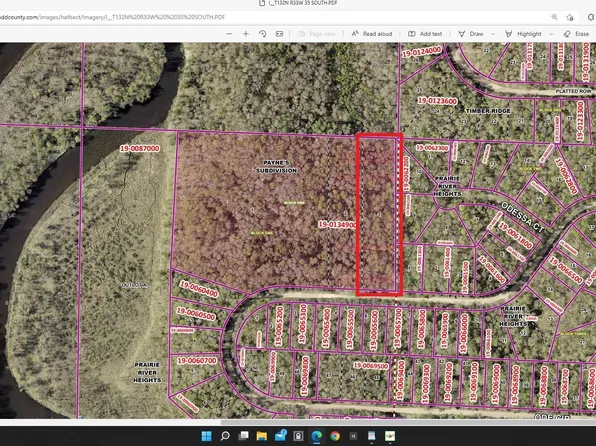Viewport: 596px width, 446px height.
Task: Click parcel label 19-0066500
Action: coord(566,270)
